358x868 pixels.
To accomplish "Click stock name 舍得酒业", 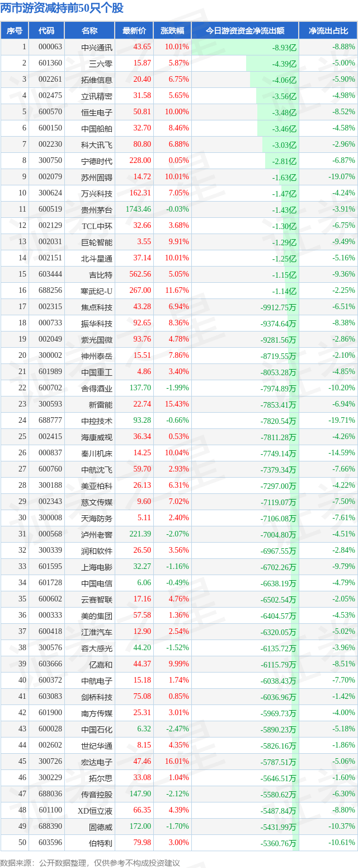I will pos(97,388).
